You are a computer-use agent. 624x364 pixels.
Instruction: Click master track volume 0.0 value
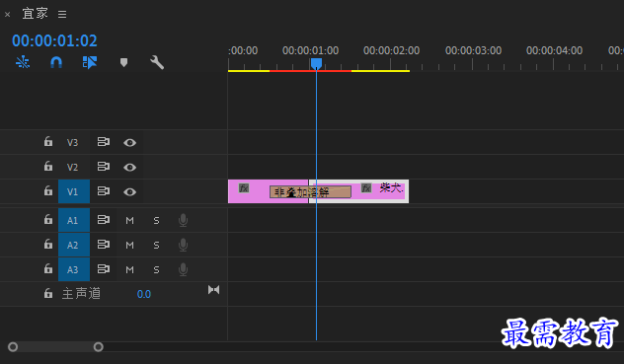(x=144, y=294)
